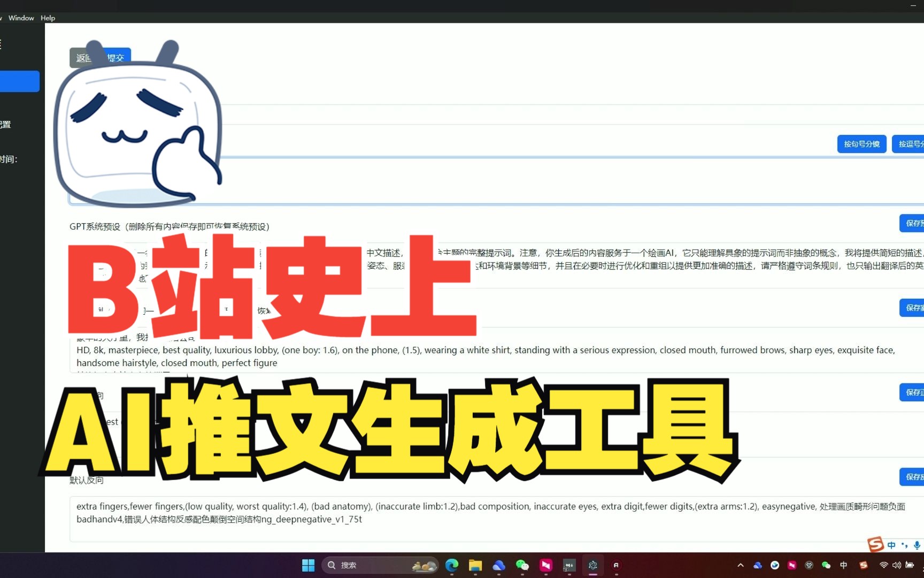Image resolution: width=924 pixels, height=578 pixels.
Task: Click the grey round icon in system tray
Action: pos(809,565)
